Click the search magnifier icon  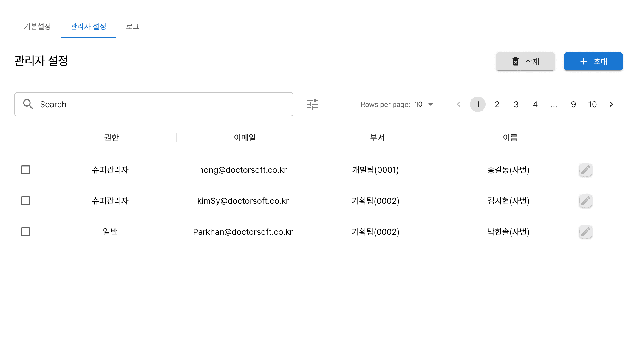click(28, 104)
